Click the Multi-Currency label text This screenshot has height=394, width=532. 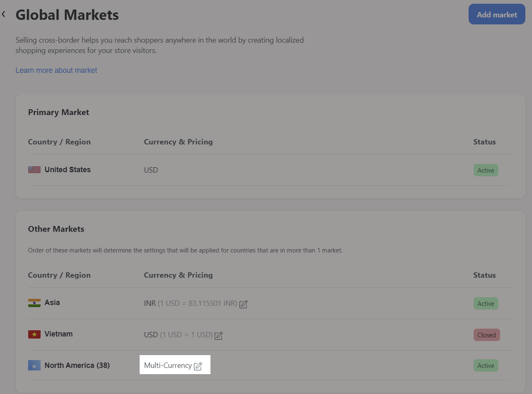(168, 366)
